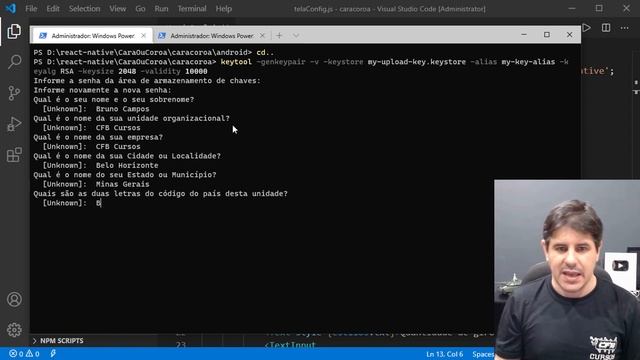Click the webcam overlay video thumbnail
Screen dimensions: 640x360
click(x=567, y=269)
